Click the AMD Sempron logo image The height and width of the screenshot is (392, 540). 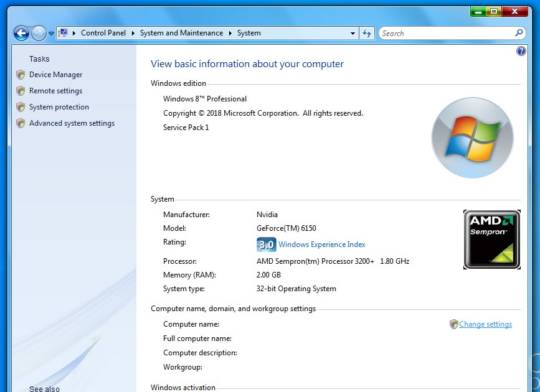click(x=492, y=240)
